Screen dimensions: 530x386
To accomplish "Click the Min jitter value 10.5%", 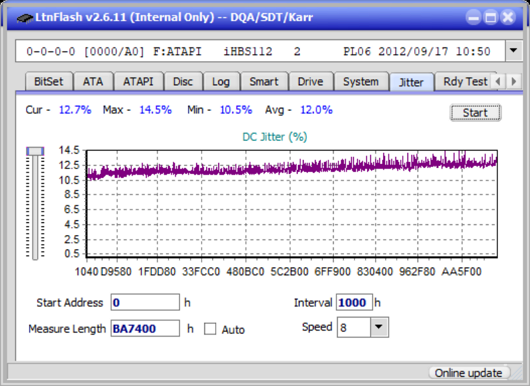I will click(x=236, y=110).
